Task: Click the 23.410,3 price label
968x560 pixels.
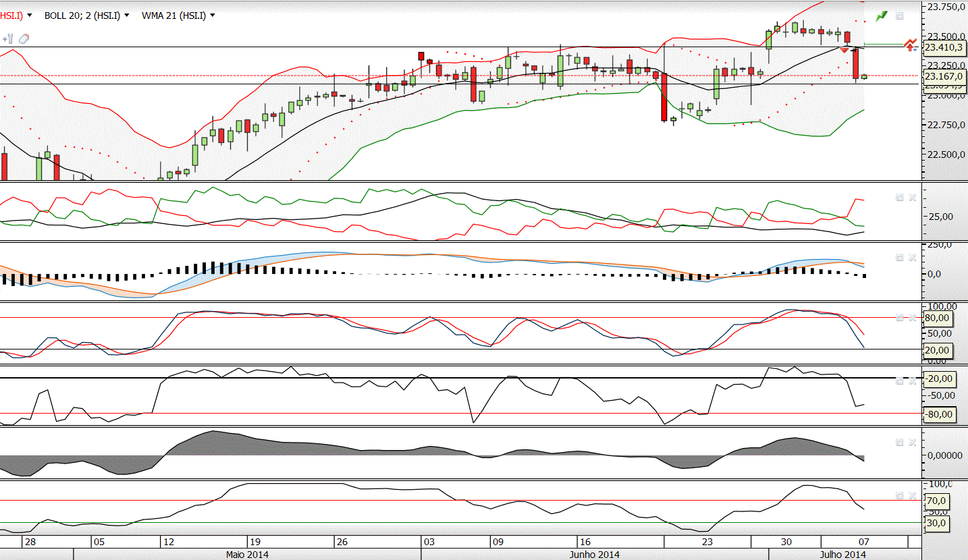Action: tap(943, 47)
